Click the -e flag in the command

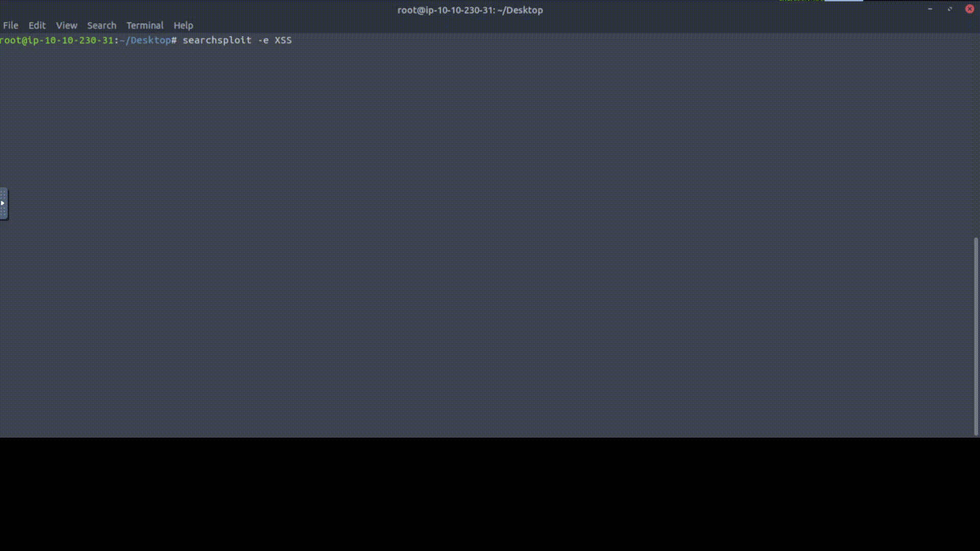coord(263,40)
